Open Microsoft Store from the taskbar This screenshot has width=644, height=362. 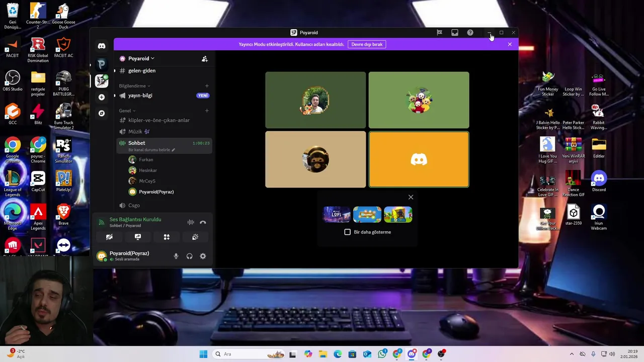[352, 354]
